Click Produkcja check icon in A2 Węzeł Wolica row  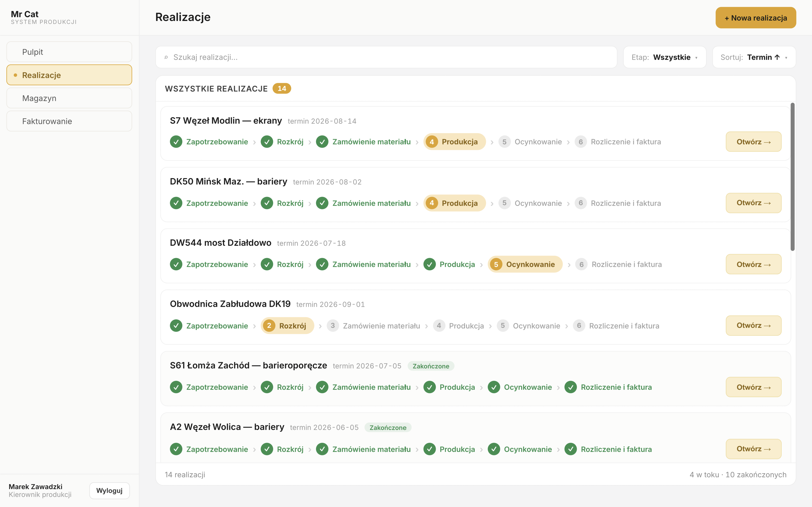pyautogui.click(x=429, y=449)
